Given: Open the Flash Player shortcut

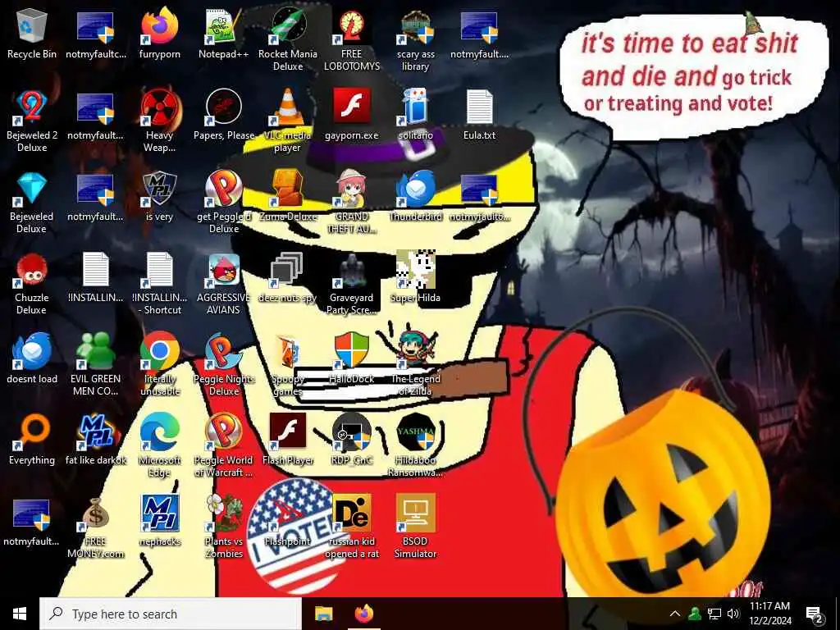Looking at the screenshot, I should point(288,432).
